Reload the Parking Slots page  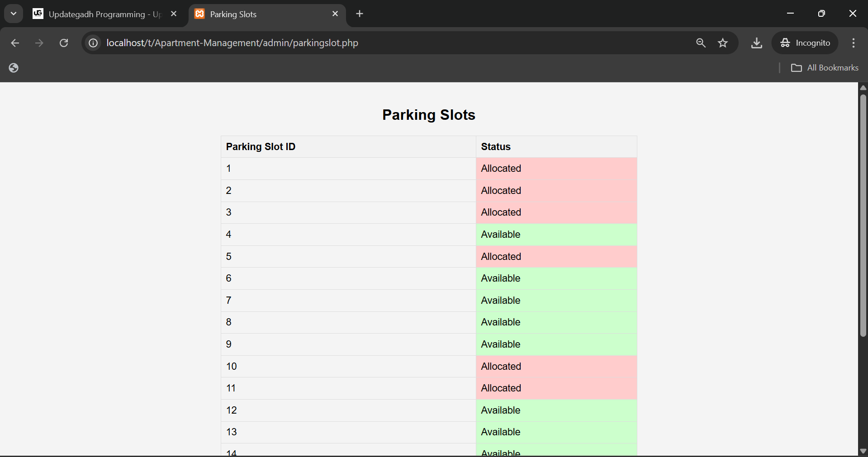click(x=64, y=43)
